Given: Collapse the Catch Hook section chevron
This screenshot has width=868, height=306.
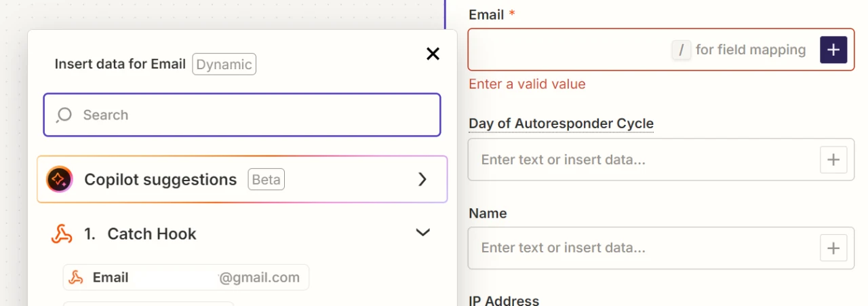Looking at the screenshot, I should click(x=422, y=233).
